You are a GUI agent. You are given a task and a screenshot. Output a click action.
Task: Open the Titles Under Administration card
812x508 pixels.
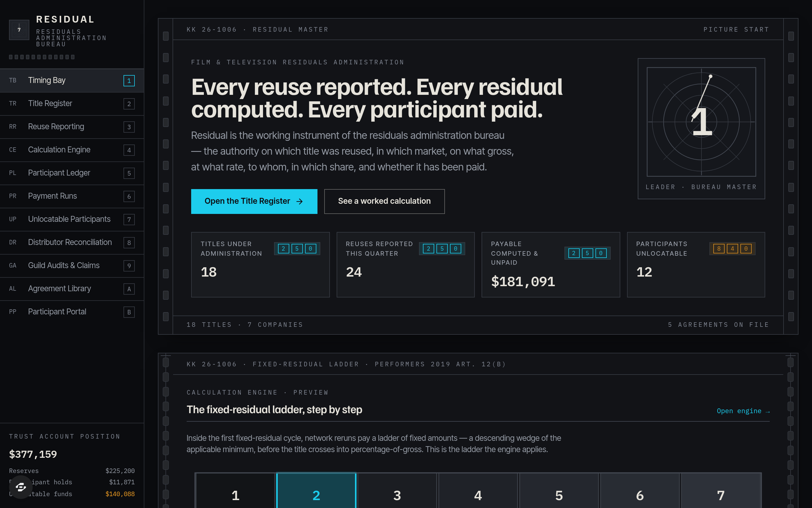[261, 265]
